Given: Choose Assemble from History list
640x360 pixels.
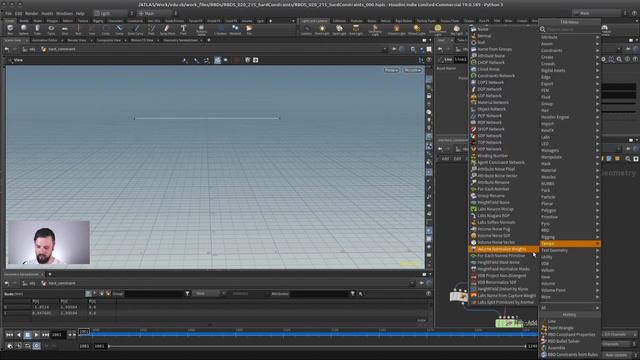Looking at the screenshot, I should coord(570,348).
